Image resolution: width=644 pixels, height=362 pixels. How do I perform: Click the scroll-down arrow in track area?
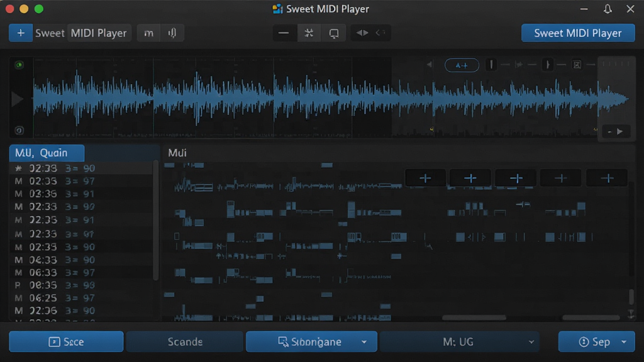point(631,314)
